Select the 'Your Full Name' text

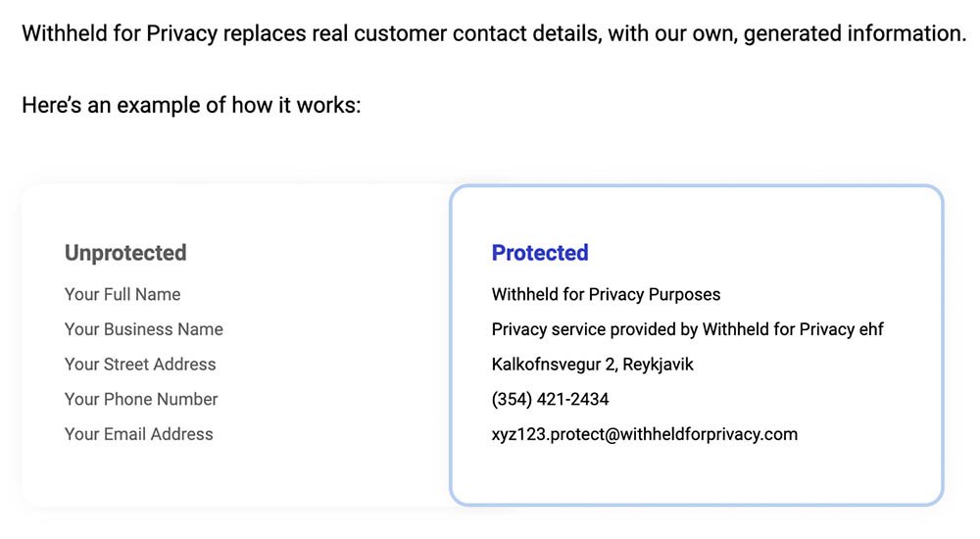click(122, 294)
